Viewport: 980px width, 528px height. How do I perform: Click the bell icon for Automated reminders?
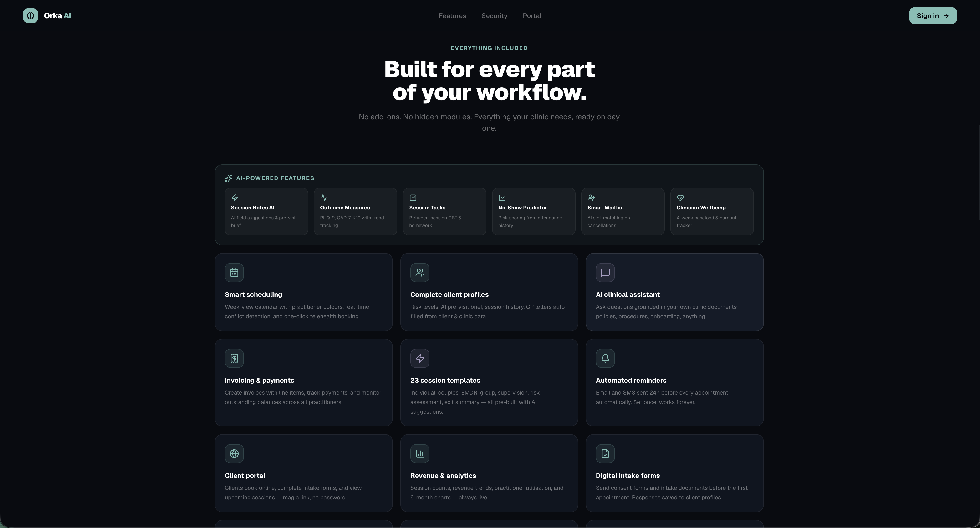tap(605, 358)
